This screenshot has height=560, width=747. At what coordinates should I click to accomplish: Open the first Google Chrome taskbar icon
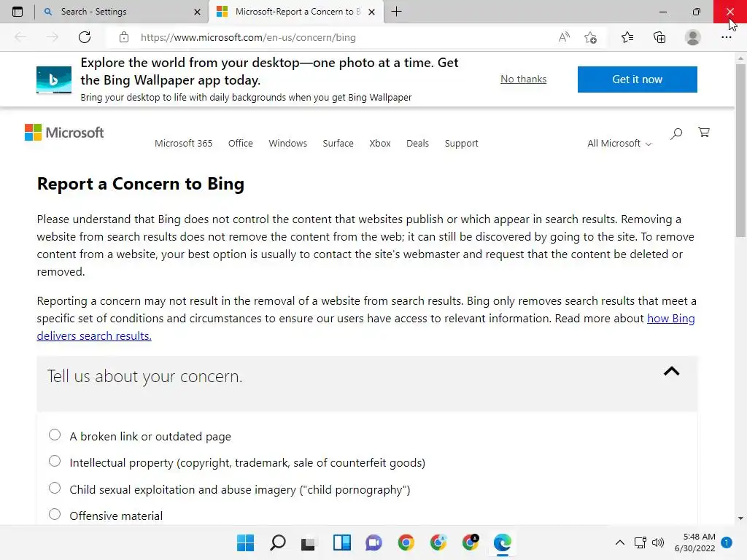click(x=406, y=542)
